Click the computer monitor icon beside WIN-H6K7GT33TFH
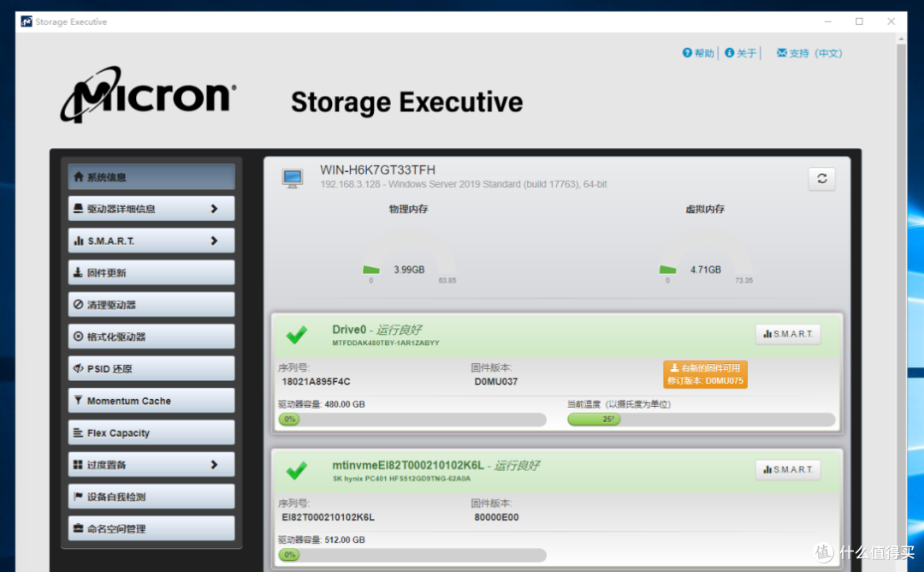924x572 pixels. (293, 178)
